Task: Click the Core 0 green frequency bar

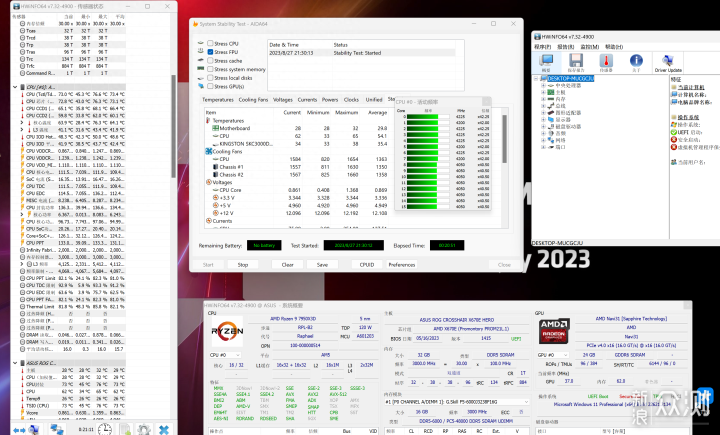Action: point(422,117)
